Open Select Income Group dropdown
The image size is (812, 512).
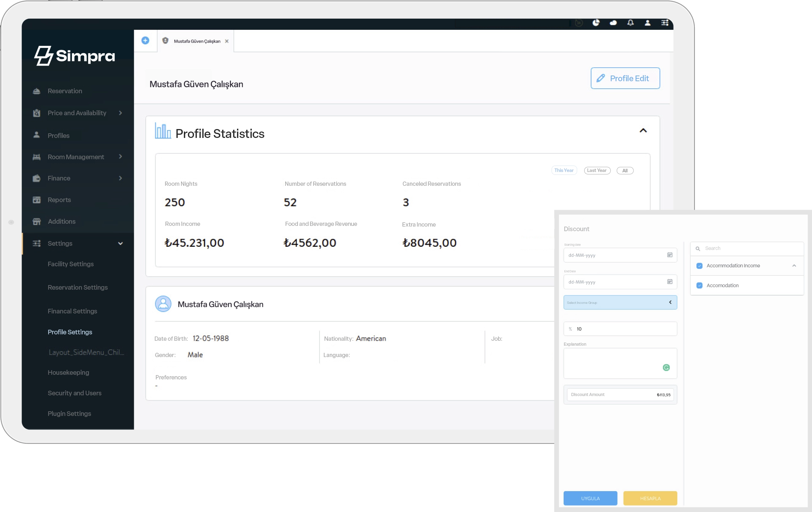coord(620,302)
